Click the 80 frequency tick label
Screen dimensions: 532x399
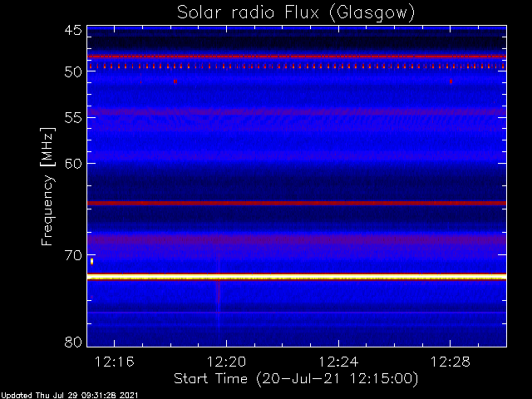pyautogui.click(x=73, y=342)
